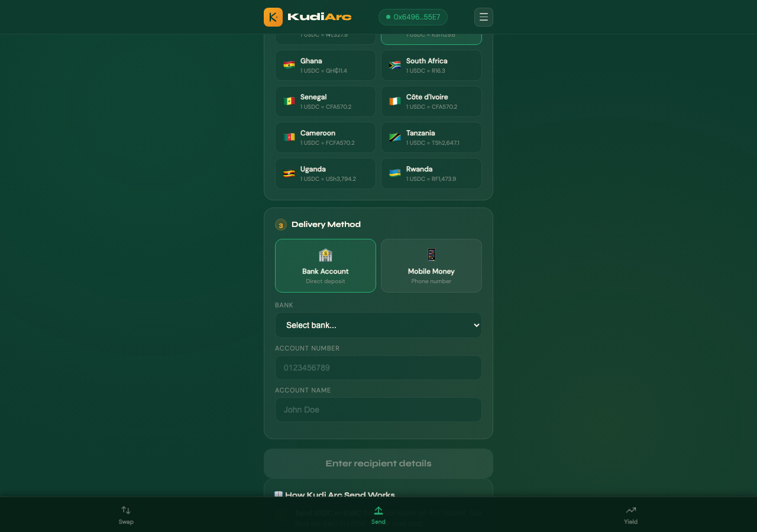Choose the Ghana flag card
The height and width of the screenshot is (532, 757).
coord(325,65)
